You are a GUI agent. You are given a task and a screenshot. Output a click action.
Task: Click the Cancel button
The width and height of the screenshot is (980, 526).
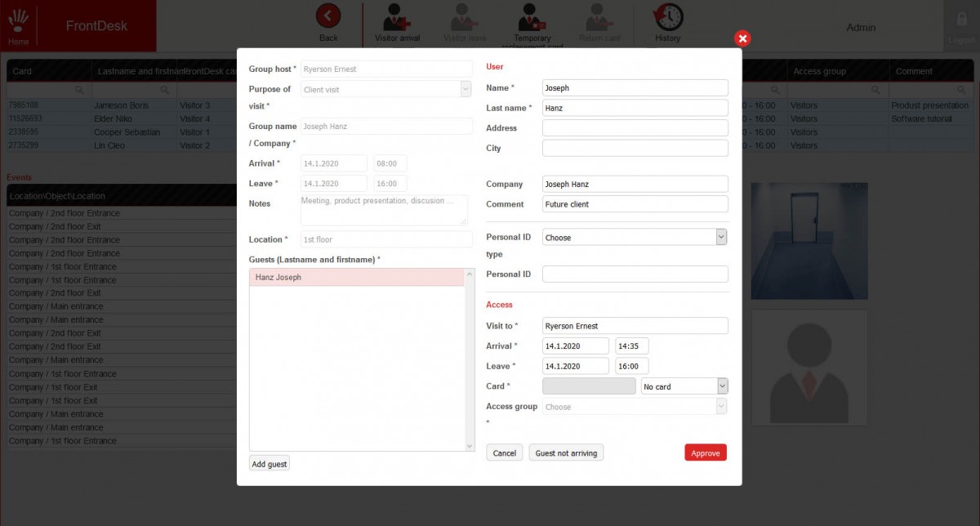tap(505, 452)
